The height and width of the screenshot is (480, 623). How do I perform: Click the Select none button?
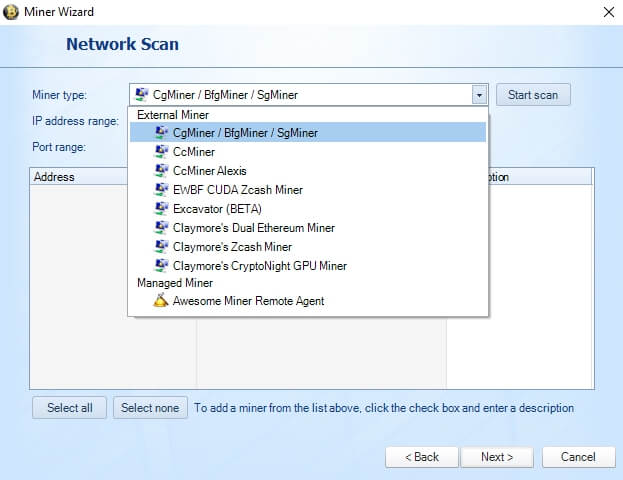pos(150,408)
